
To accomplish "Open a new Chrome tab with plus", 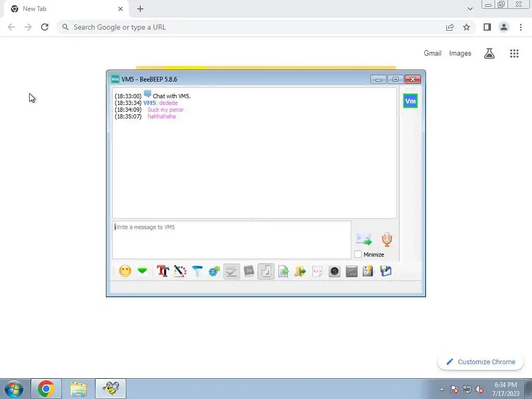I will (140, 9).
